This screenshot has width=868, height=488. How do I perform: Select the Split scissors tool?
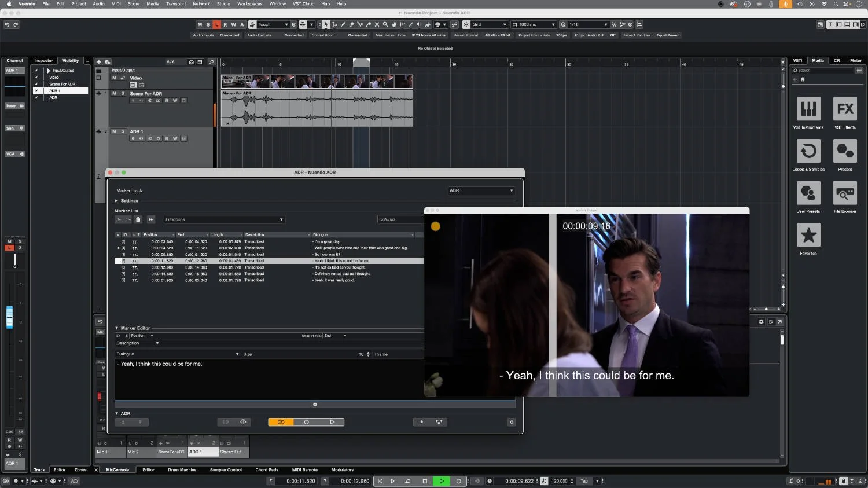[x=360, y=24]
